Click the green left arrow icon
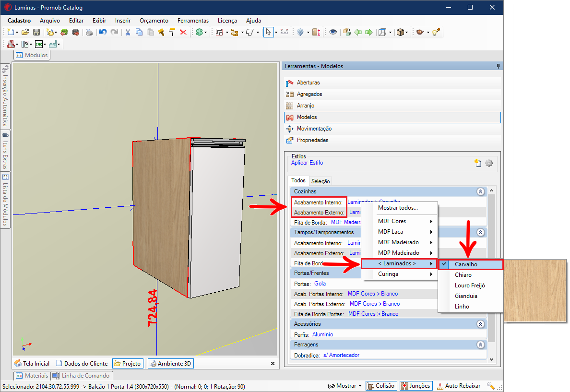Image resolution: width=570 pixels, height=392 pixels. pos(358,32)
